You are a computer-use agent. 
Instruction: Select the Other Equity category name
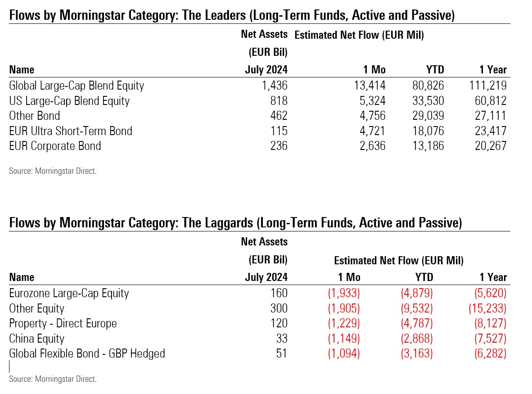(36, 308)
